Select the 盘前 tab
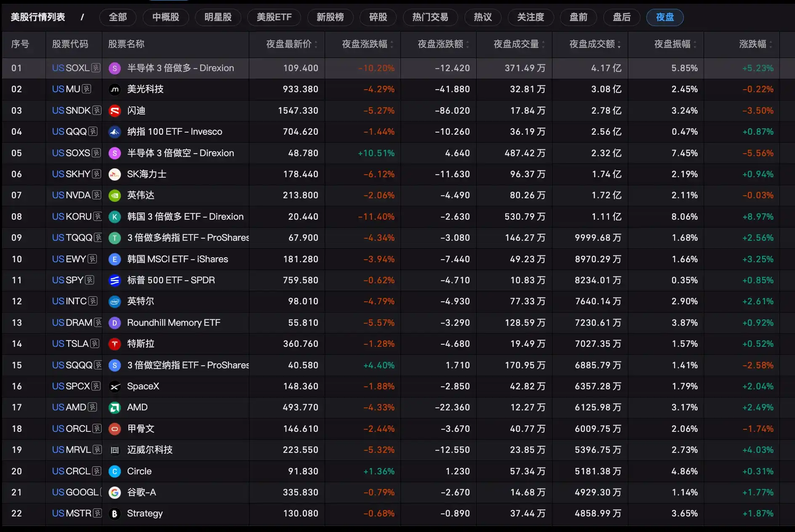Viewport: 795px width, 532px height. click(x=579, y=17)
